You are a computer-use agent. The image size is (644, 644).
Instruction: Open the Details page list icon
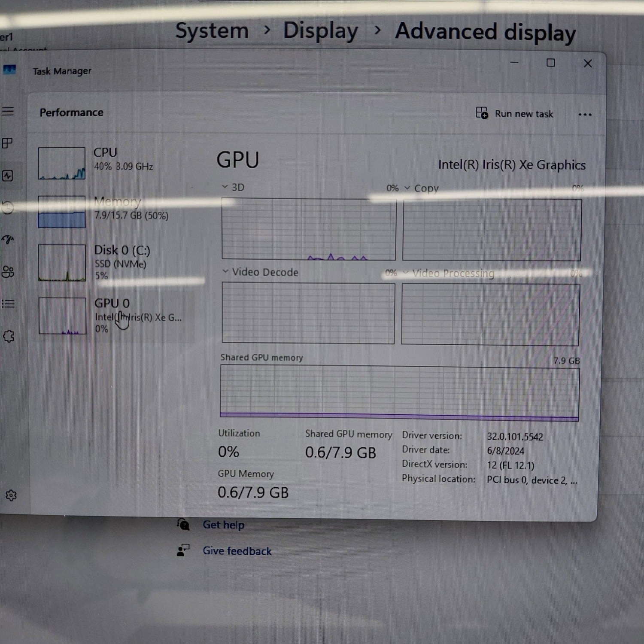[8, 304]
